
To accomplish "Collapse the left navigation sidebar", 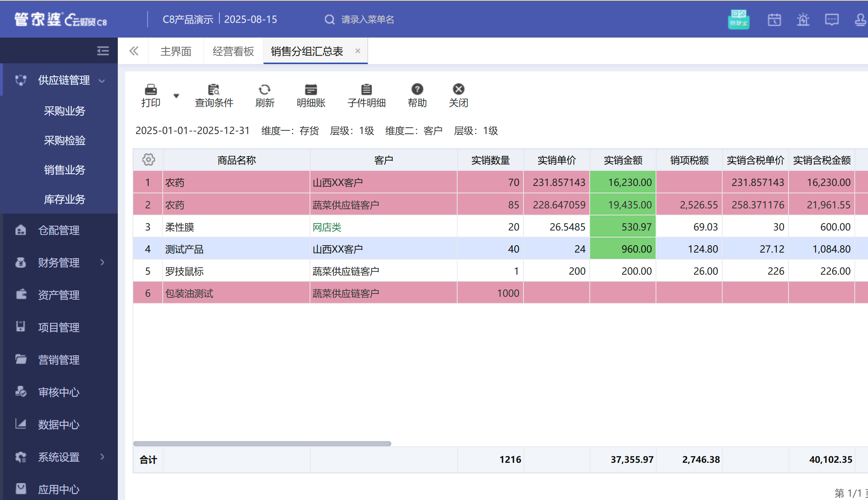I will [x=102, y=50].
